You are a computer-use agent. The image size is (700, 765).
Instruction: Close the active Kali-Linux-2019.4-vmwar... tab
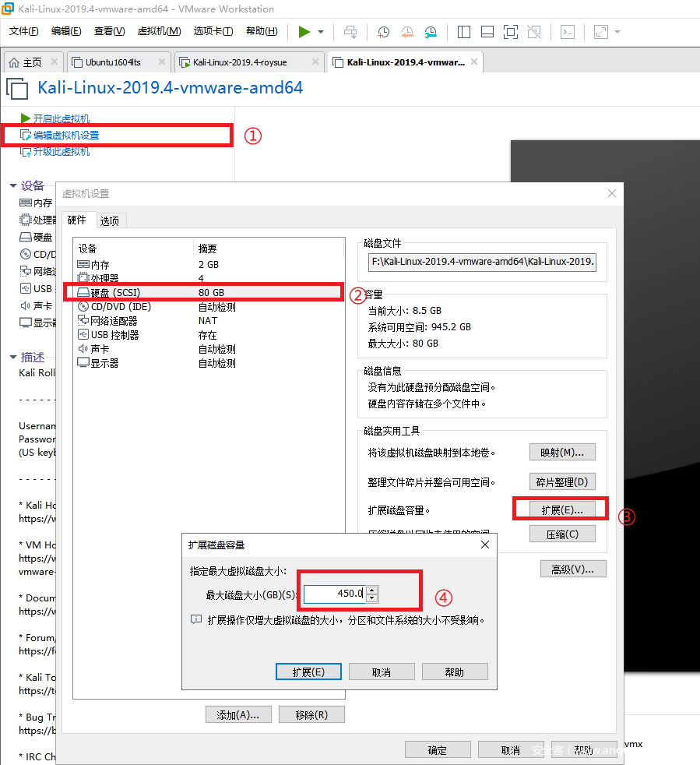click(474, 62)
